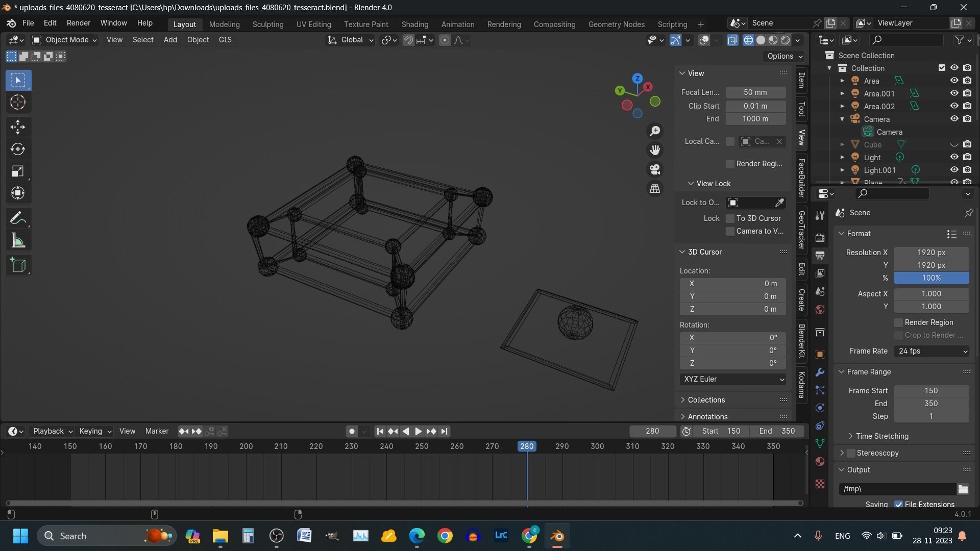This screenshot has width=980, height=551.
Task: Open Global transform orientation dropdown
Action: (x=351, y=40)
